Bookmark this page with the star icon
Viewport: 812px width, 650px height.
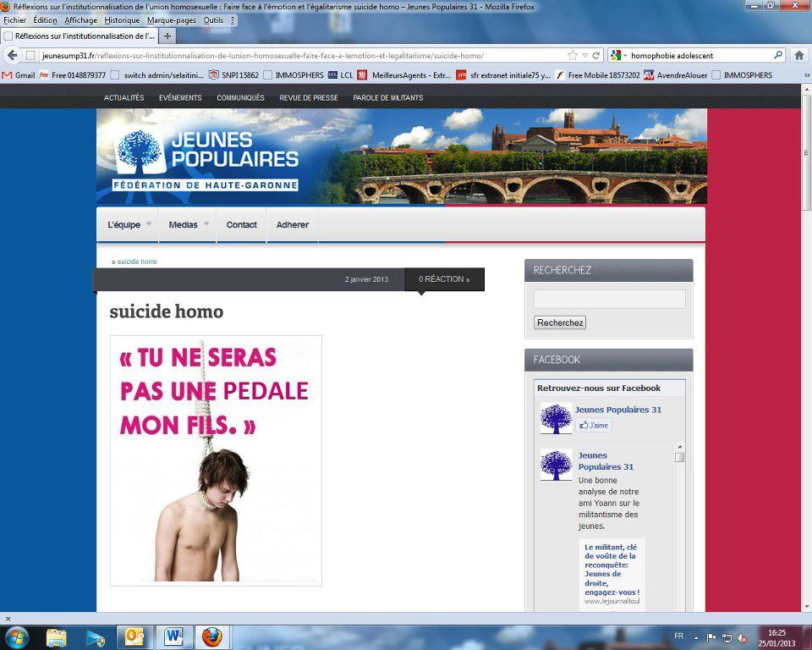573,55
